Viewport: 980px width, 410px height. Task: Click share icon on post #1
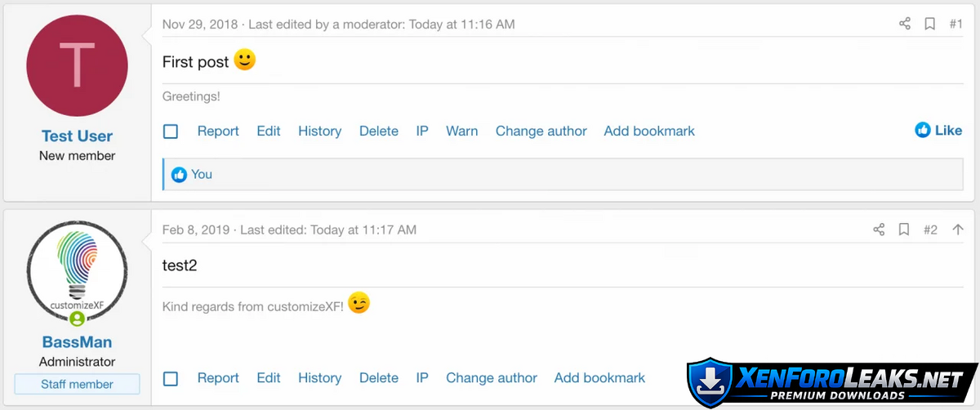tap(905, 25)
